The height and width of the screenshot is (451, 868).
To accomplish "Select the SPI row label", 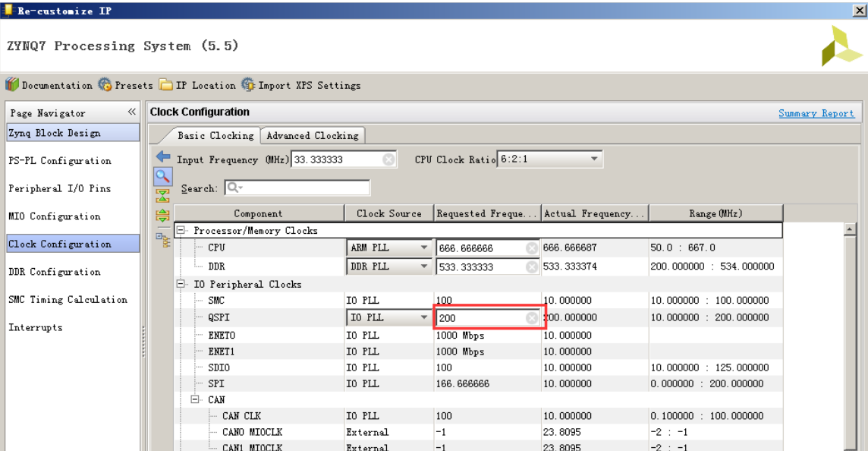I will tap(216, 383).
